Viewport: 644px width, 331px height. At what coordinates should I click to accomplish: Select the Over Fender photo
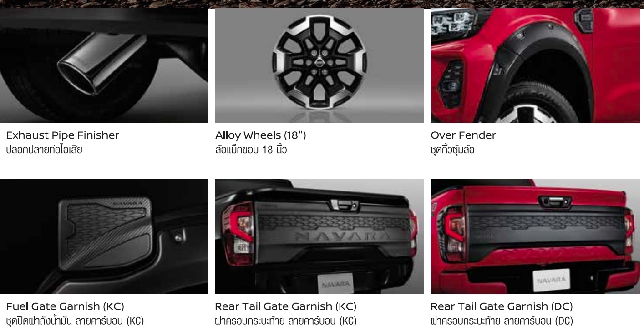(x=535, y=65)
